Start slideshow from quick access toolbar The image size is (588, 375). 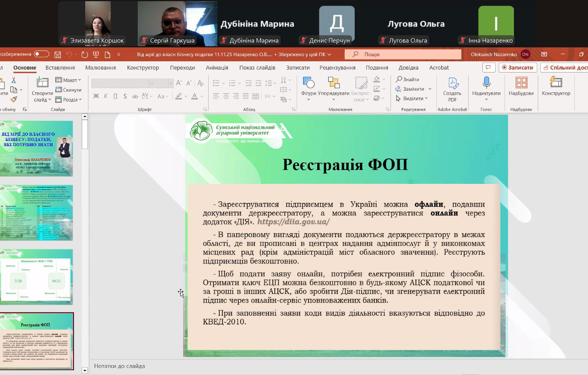point(96,55)
